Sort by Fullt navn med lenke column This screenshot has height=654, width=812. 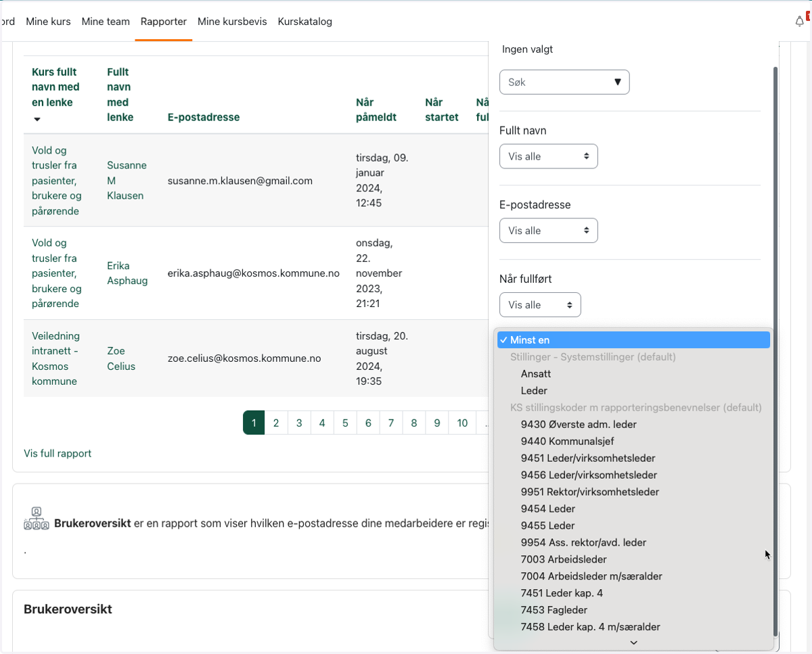(x=120, y=95)
